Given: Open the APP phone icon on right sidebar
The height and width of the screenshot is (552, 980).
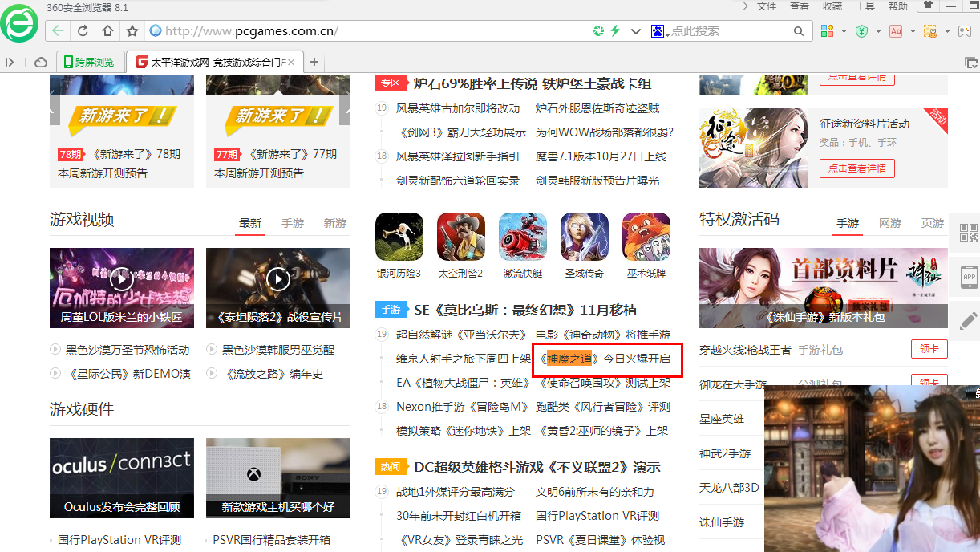Looking at the screenshot, I should click(969, 275).
